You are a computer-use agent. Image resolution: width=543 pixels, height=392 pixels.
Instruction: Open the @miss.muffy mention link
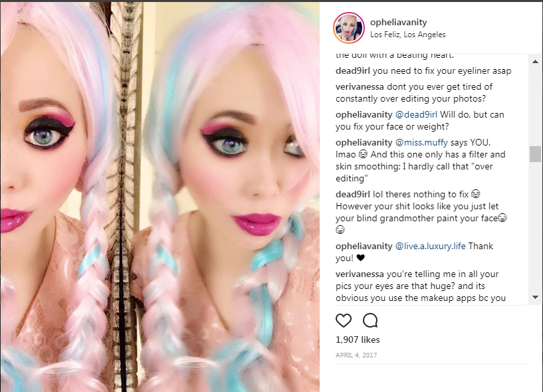coord(421,142)
